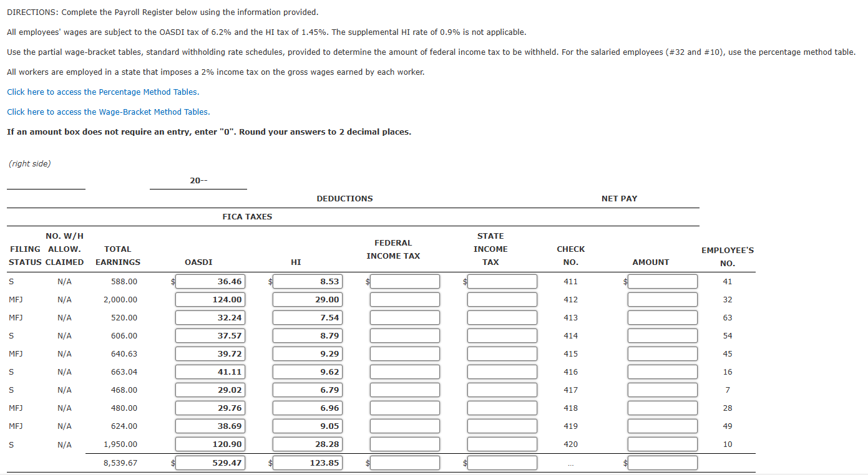
Task: Select the Amount field for check number 417
Action: click(663, 390)
